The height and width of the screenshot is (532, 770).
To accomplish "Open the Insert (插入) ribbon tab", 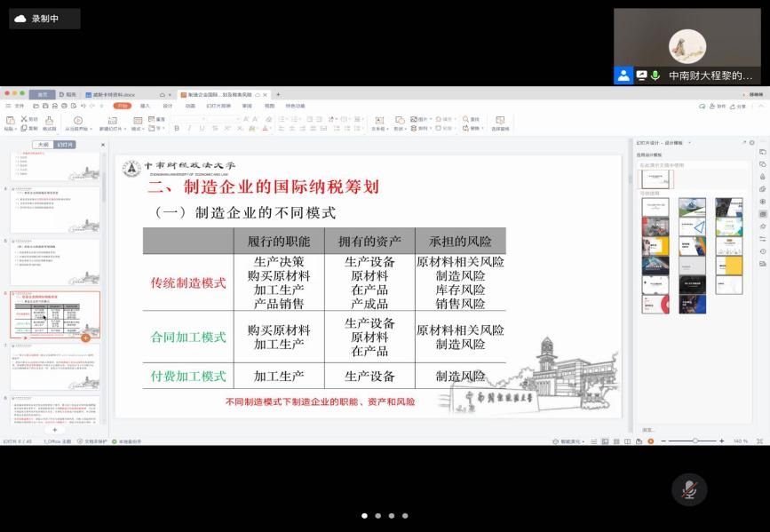I will coord(145,106).
